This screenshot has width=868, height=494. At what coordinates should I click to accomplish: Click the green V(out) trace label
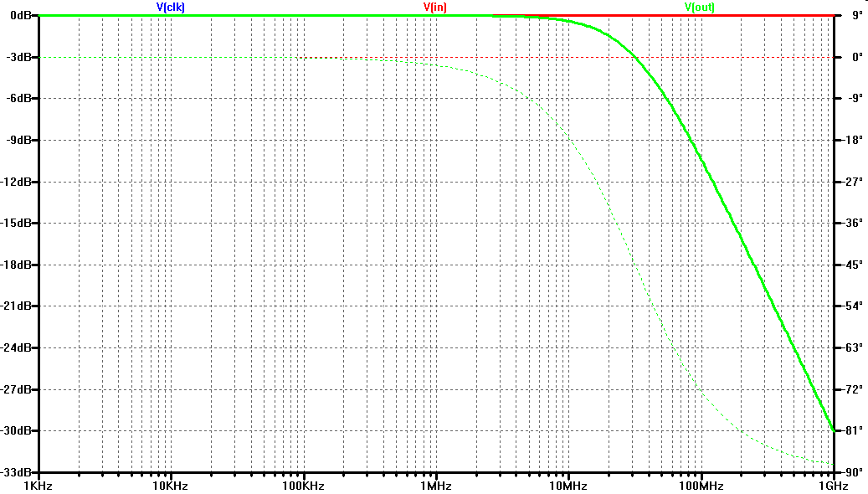point(701,7)
